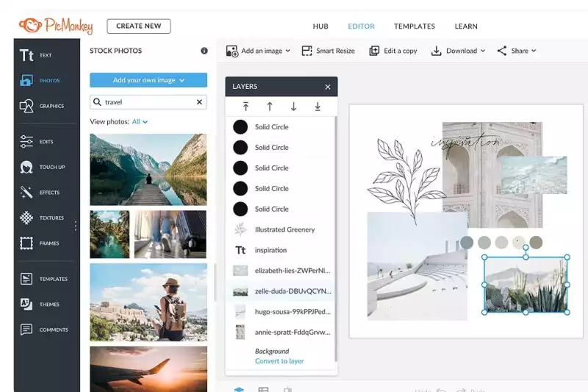Open the TEMPLATES tab
The width and height of the screenshot is (588, 392).
pos(415,26)
